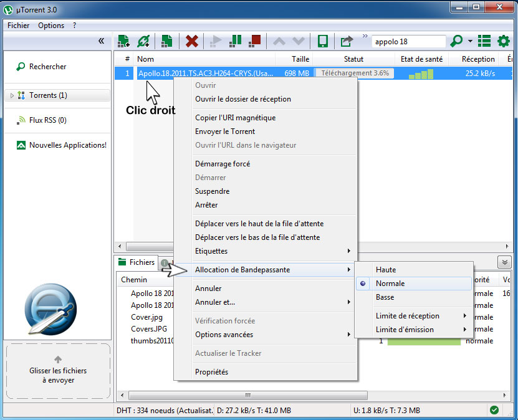The image size is (518, 420).
Task: Select Cover.jpg in the file list
Action: coord(146,317)
